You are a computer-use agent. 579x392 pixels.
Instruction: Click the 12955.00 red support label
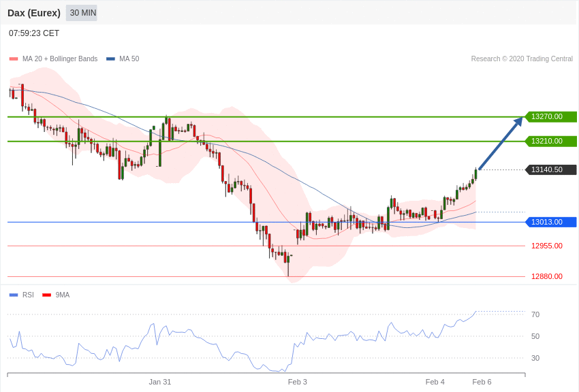(x=547, y=246)
